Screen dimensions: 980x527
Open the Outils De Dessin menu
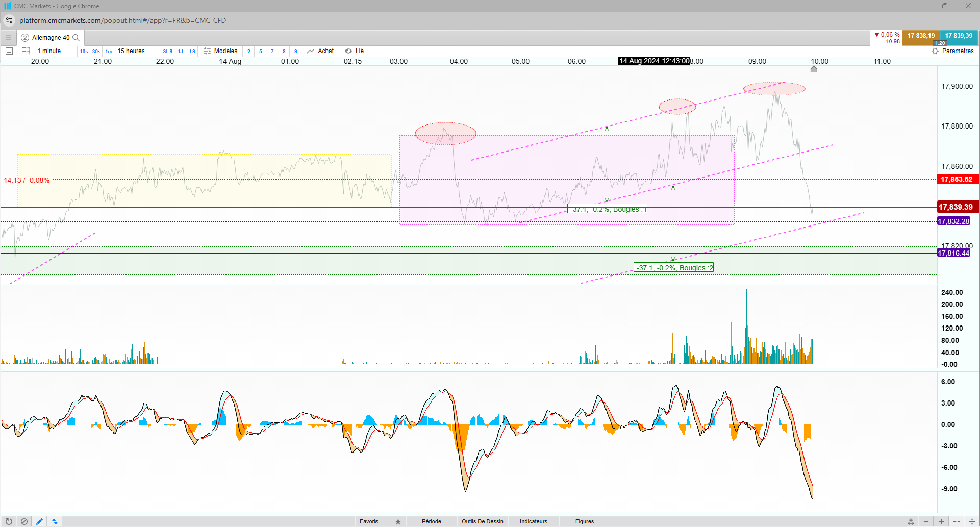[x=482, y=521]
